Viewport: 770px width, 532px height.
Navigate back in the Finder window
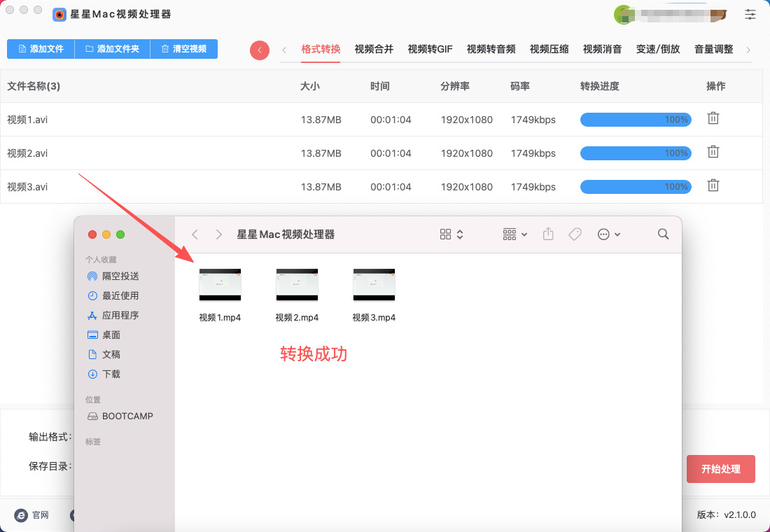tap(195, 234)
